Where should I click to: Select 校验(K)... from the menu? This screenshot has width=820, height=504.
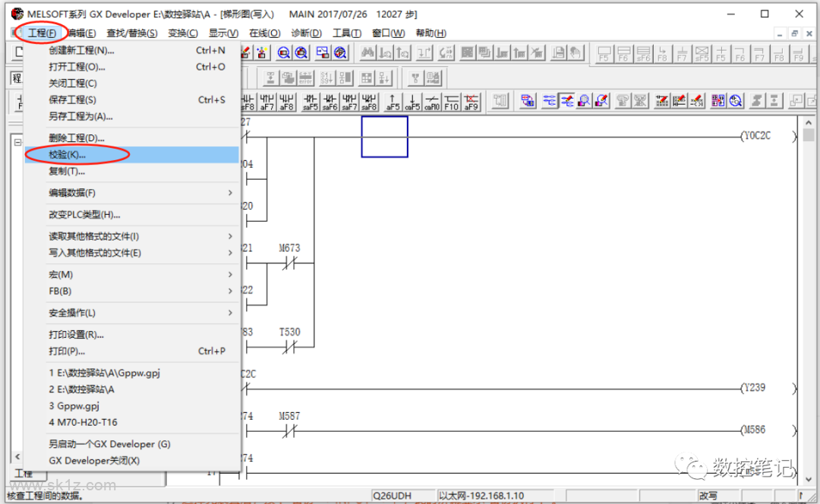pos(132,155)
